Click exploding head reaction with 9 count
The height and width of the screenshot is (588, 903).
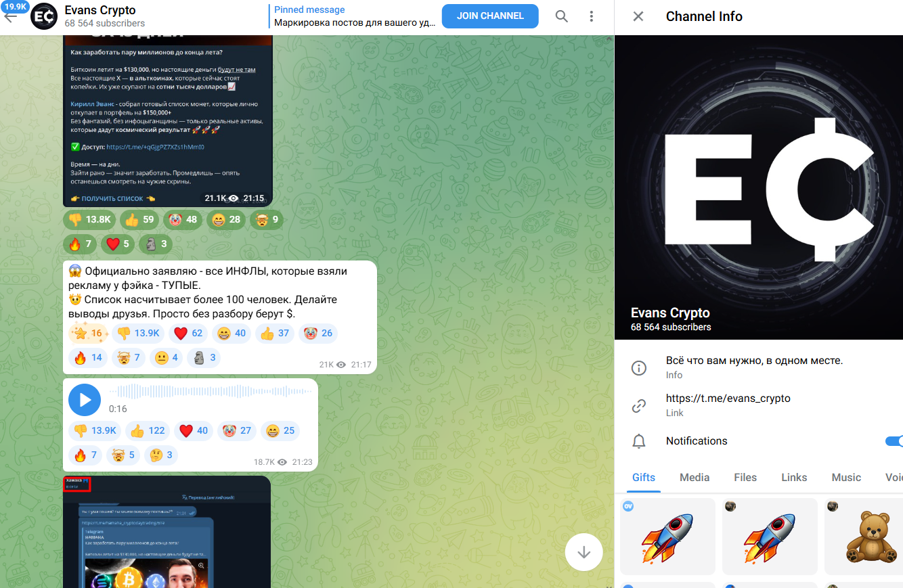click(x=267, y=219)
